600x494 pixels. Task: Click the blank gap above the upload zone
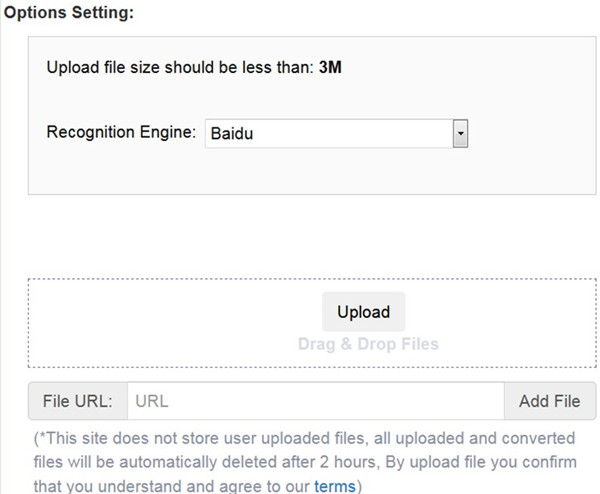300,235
